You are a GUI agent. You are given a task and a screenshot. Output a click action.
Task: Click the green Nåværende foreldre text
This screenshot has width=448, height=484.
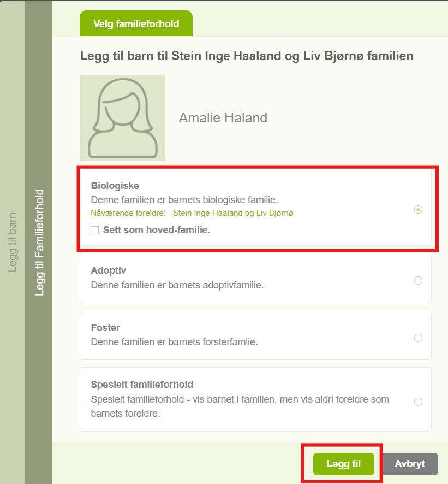[192, 213]
